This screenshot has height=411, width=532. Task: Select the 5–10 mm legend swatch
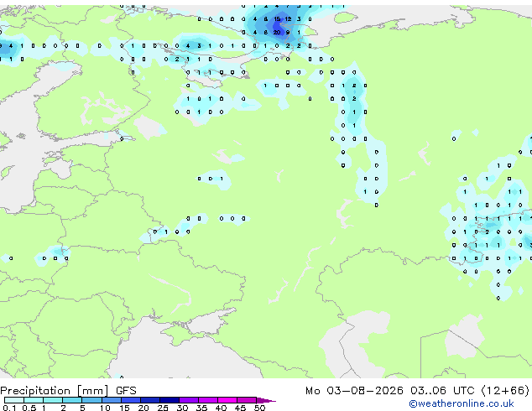point(91,400)
